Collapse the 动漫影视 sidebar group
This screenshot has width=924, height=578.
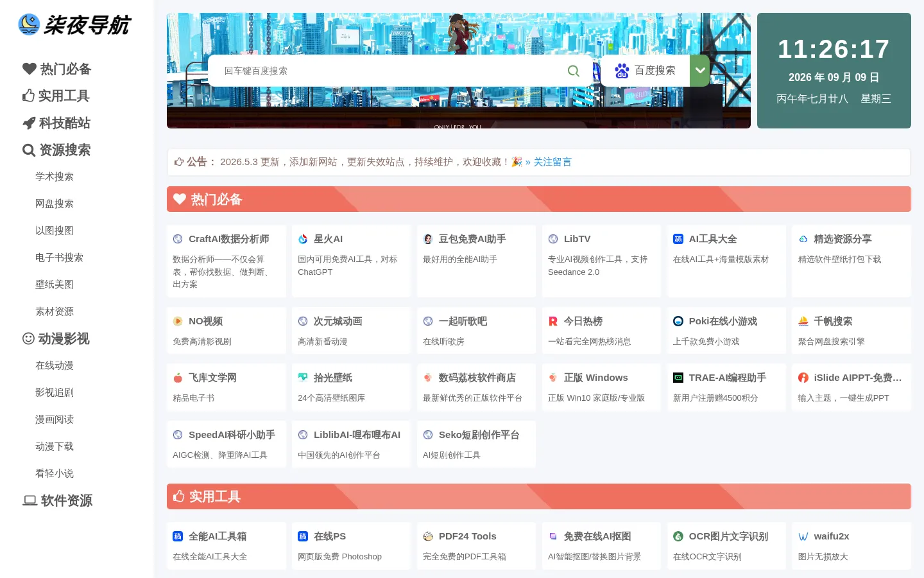pyautogui.click(x=56, y=338)
